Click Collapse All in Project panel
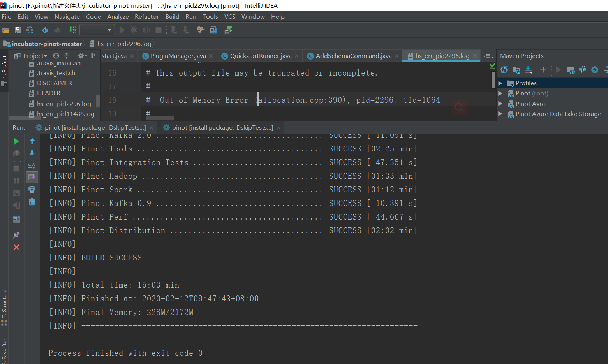Viewport: 608px width, 364px height. point(66,56)
